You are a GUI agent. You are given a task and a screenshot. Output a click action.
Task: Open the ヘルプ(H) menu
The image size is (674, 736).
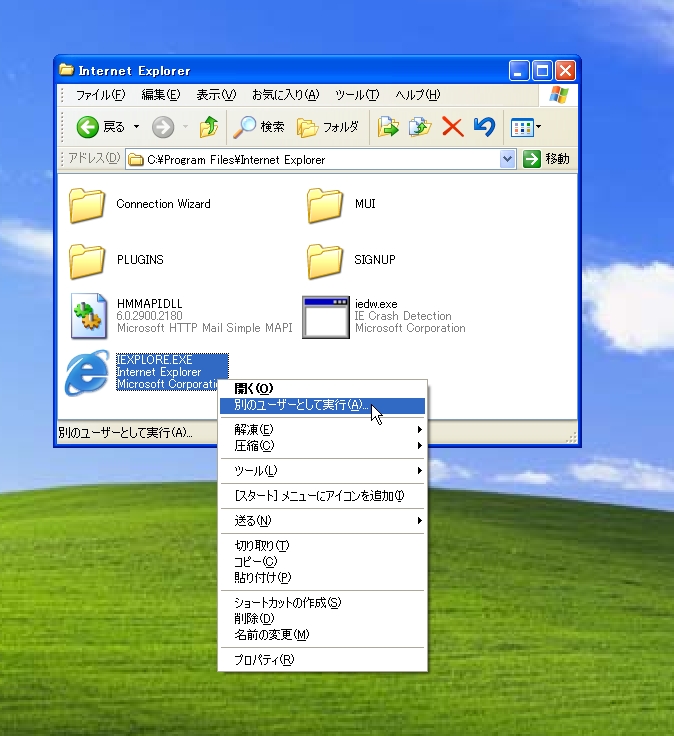tap(418, 95)
